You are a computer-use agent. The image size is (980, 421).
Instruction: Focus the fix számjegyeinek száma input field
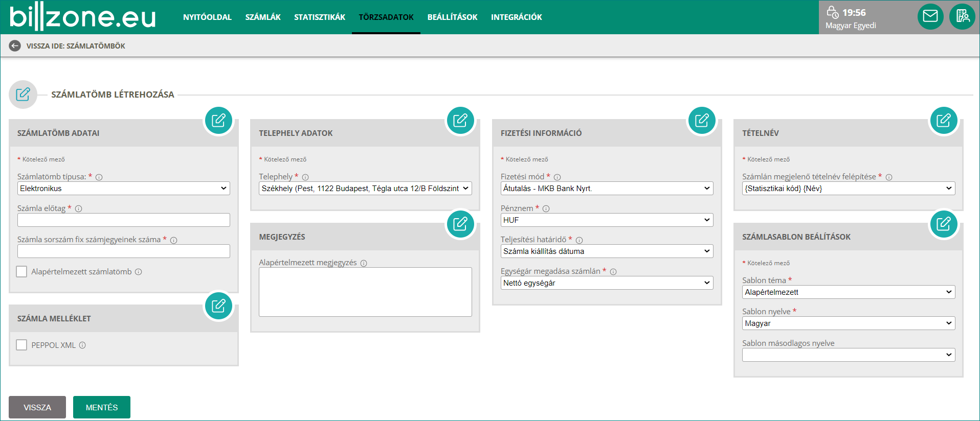(x=124, y=251)
